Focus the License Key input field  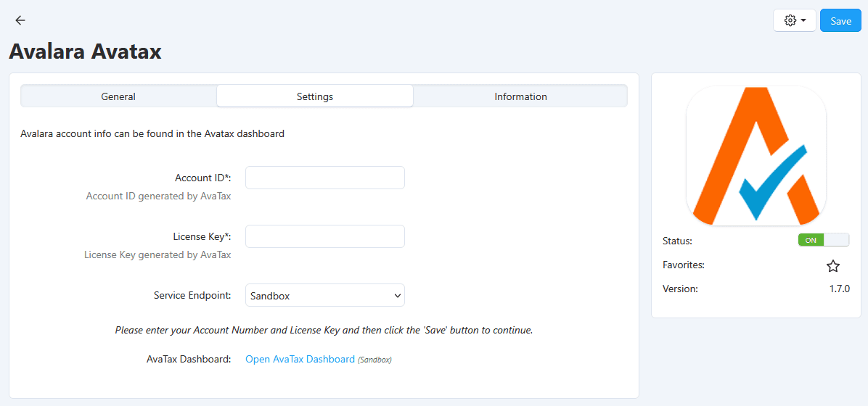tap(325, 236)
